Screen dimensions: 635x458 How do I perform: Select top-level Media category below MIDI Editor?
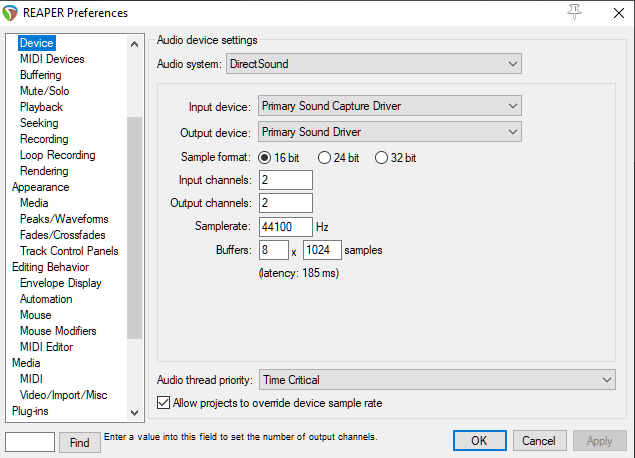[x=26, y=363]
